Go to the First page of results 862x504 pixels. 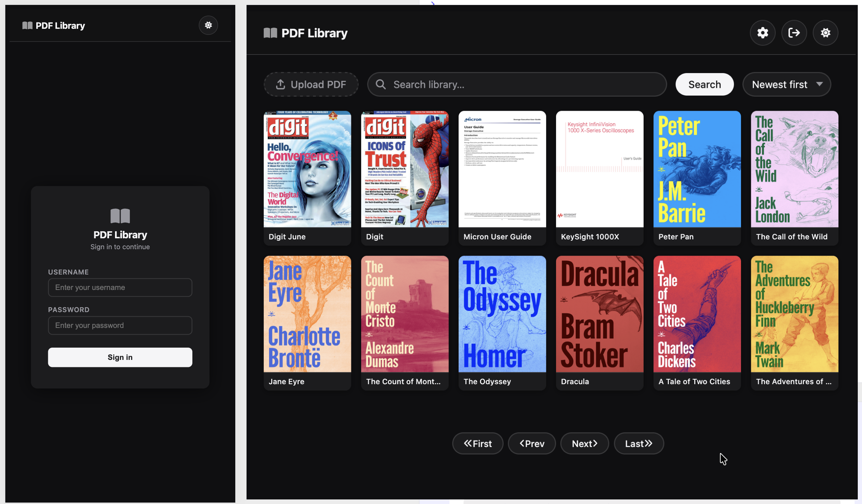[478, 444]
